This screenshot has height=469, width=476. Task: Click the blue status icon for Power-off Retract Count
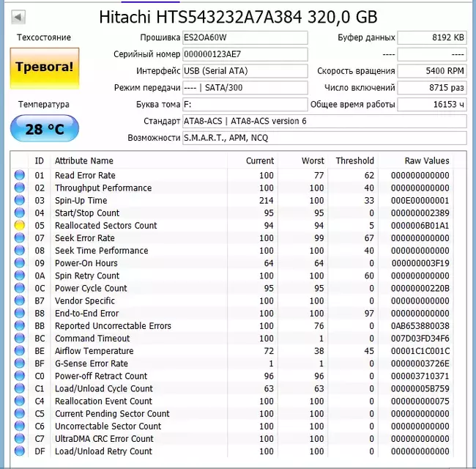point(20,376)
